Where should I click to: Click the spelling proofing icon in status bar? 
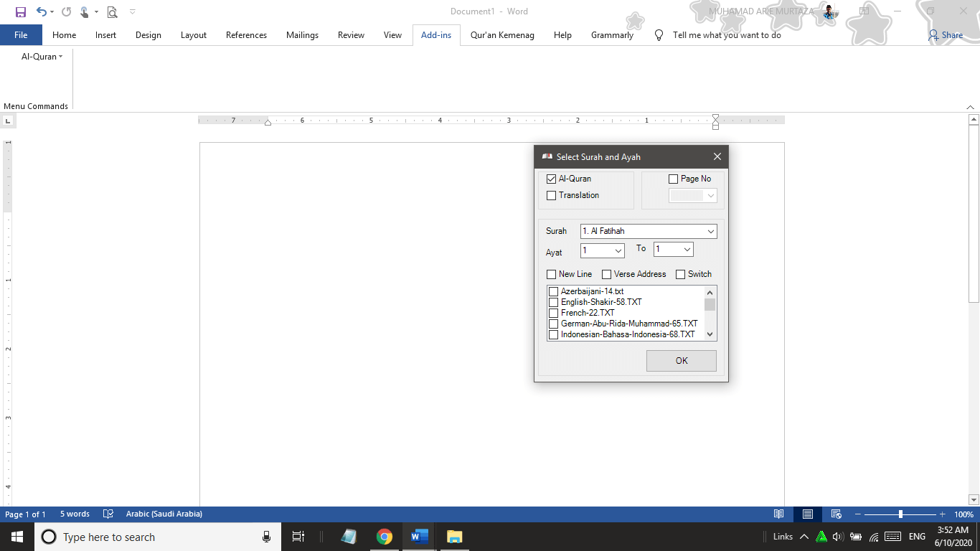tap(108, 514)
